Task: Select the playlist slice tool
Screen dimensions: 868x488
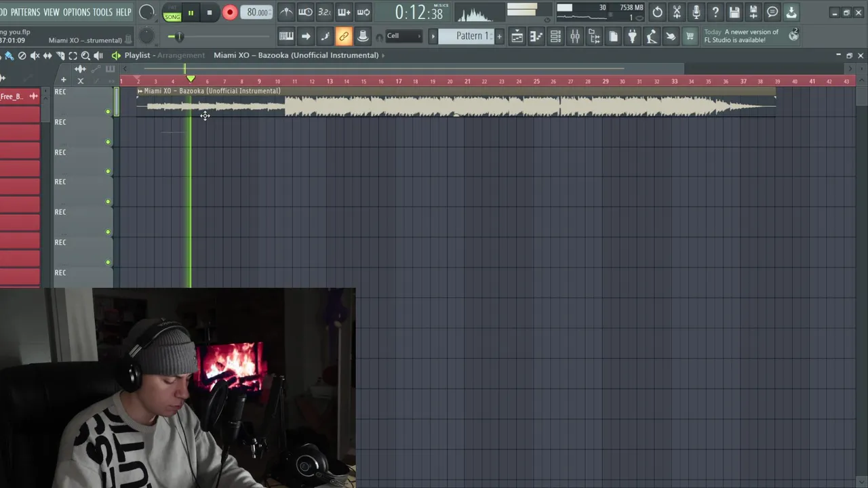Action: pyautogui.click(x=60, y=56)
